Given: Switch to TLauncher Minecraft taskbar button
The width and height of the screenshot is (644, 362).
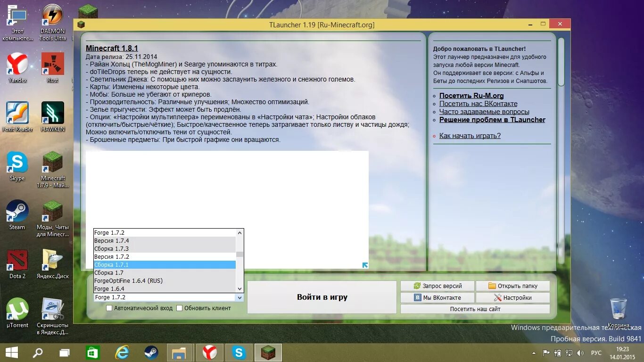Looking at the screenshot, I should [x=268, y=353].
